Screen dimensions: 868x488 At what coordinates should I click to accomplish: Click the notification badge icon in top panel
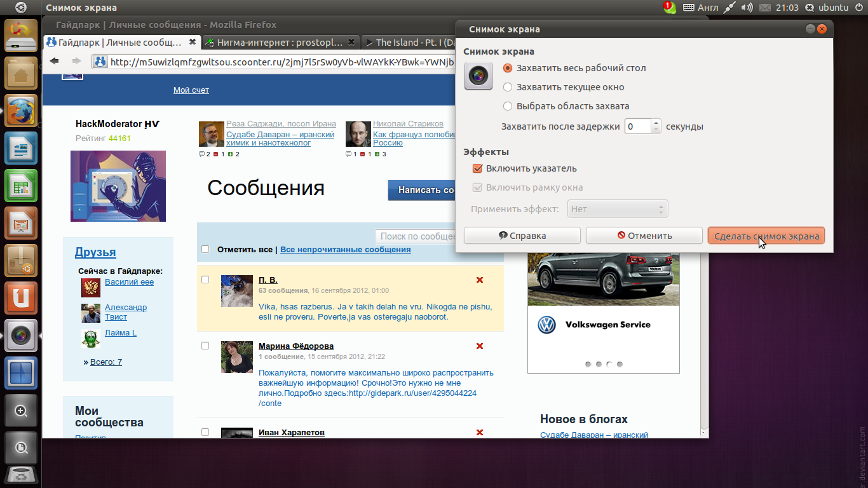pos(670,8)
